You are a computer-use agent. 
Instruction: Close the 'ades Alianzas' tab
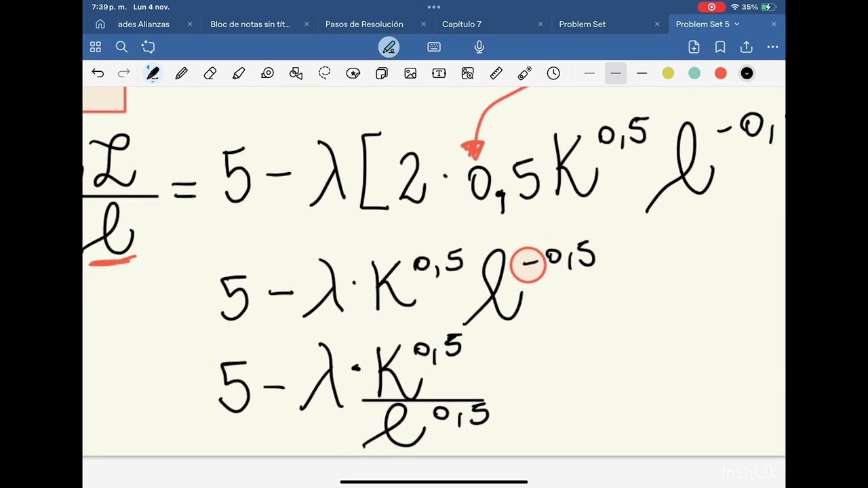pyautogui.click(x=190, y=24)
